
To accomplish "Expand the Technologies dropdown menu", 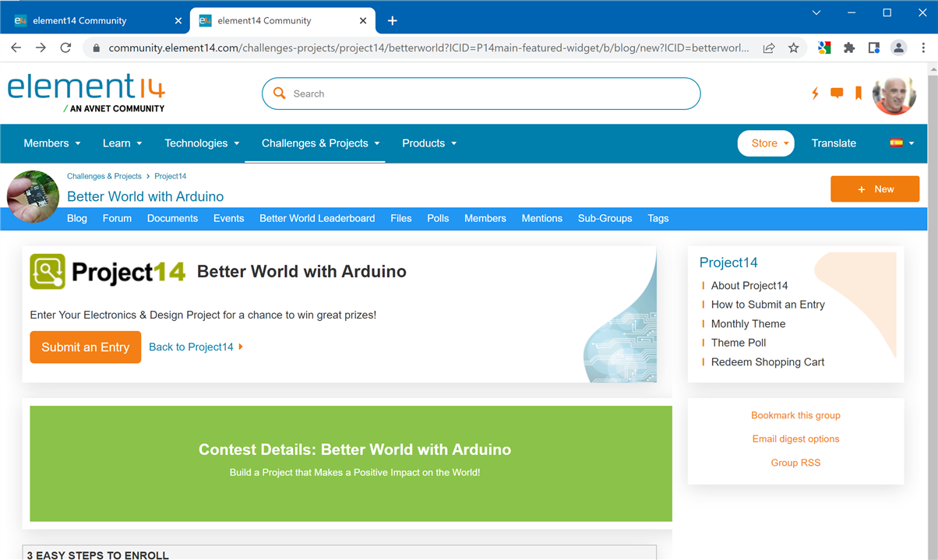I will pyautogui.click(x=202, y=143).
